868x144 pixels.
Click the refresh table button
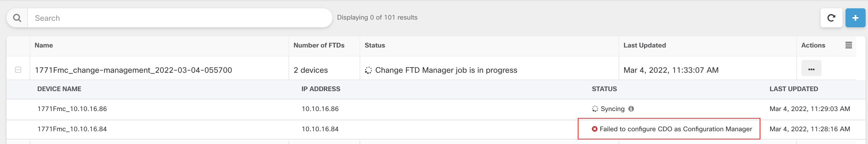coord(831,18)
